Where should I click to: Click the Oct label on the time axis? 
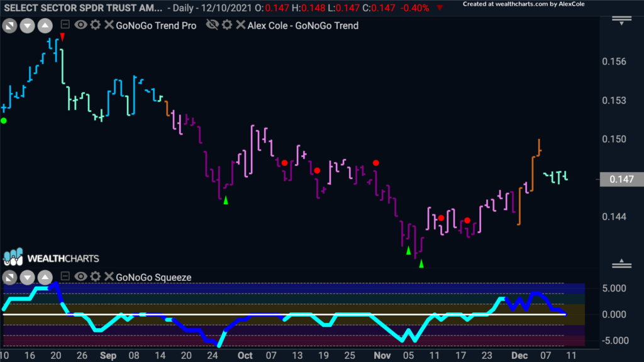245,356
